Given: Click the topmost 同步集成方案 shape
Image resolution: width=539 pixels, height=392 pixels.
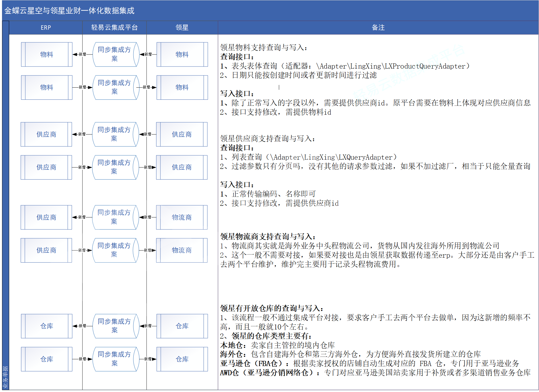Looking at the screenshot, I should coord(115,54).
